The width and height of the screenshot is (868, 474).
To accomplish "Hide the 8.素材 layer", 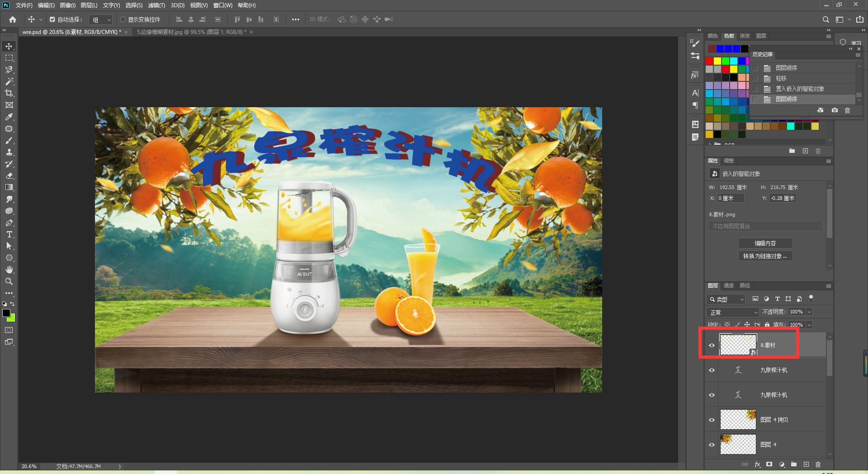I will point(712,346).
